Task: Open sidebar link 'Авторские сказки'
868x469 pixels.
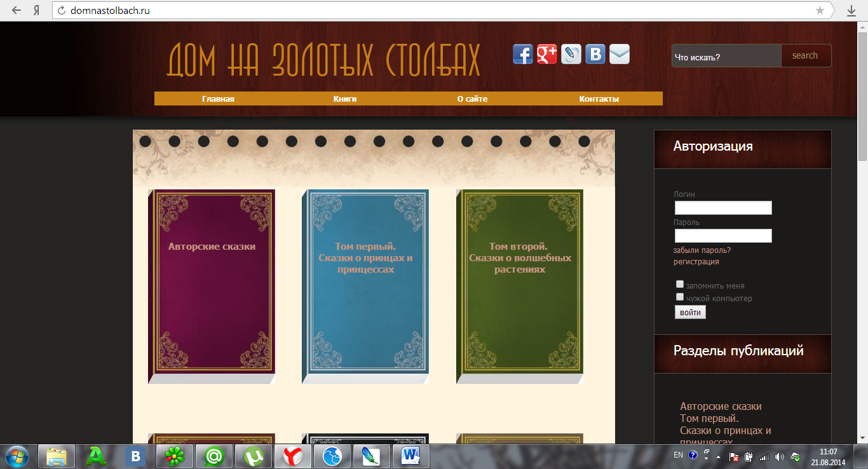Action: (721, 406)
